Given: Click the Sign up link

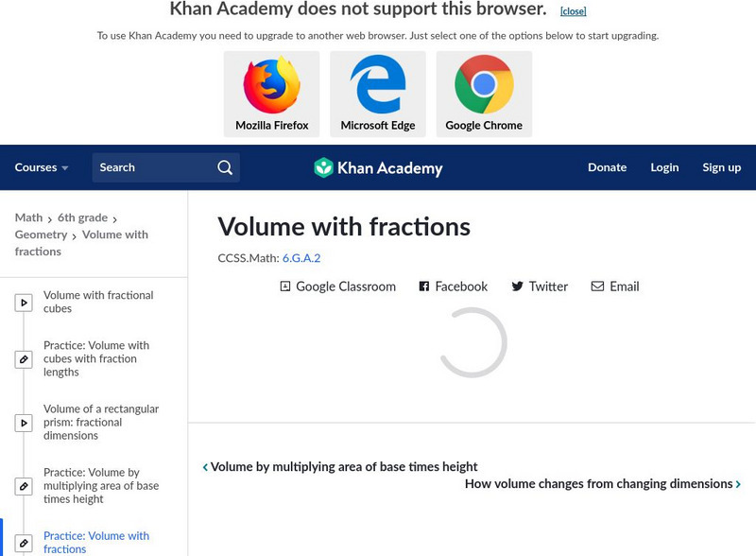Looking at the screenshot, I should [721, 167].
